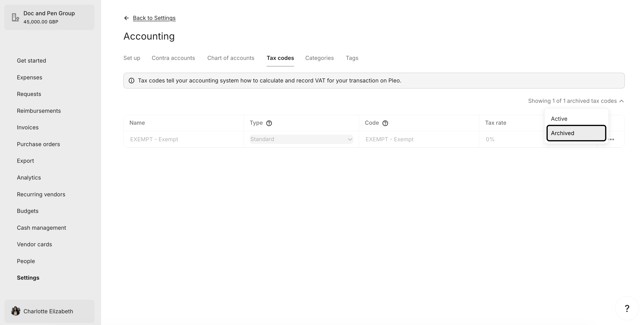Follow the Back to Settings link
Image resolution: width=644 pixels, height=325 pixels.
coord(154,18)
